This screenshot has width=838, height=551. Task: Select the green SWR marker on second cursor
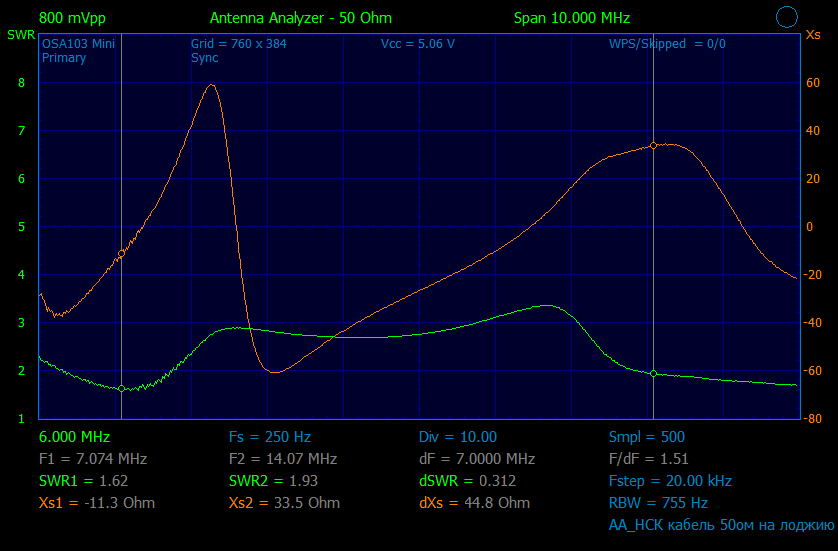tap(653, 373)
